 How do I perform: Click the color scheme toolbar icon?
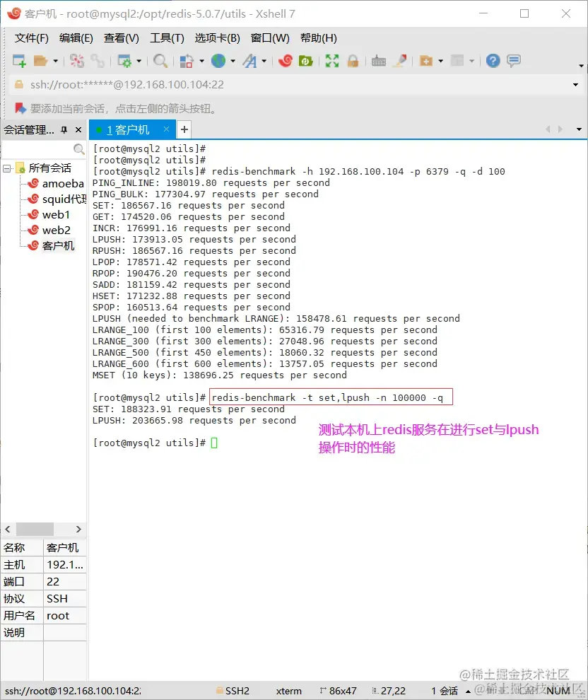click(187, 61)
